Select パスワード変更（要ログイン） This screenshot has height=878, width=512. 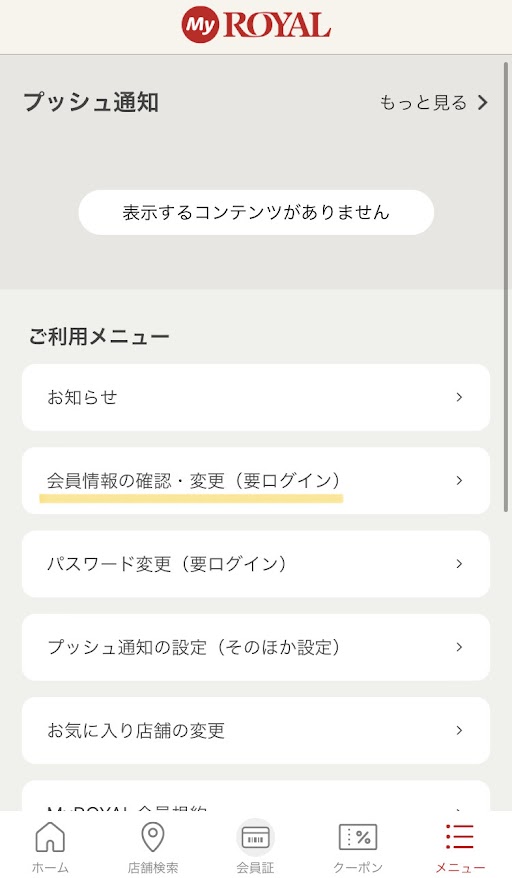pyautogui.click(x=256, y=564)
